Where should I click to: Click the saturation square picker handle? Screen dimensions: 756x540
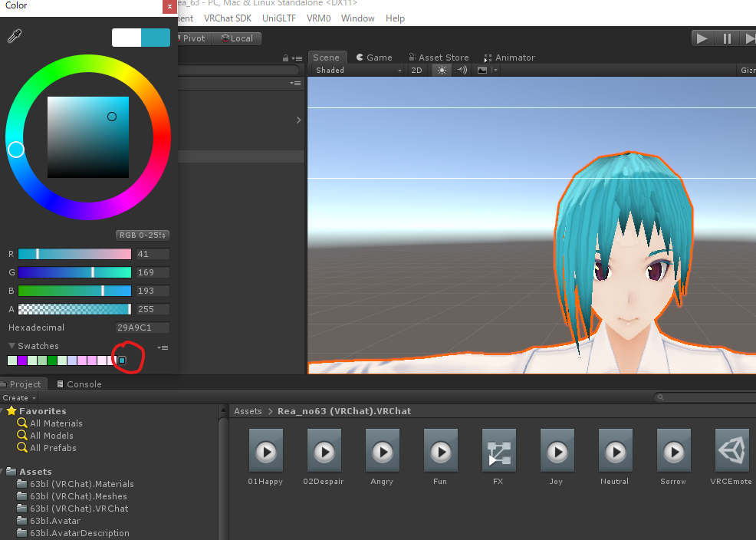[112, 117]
